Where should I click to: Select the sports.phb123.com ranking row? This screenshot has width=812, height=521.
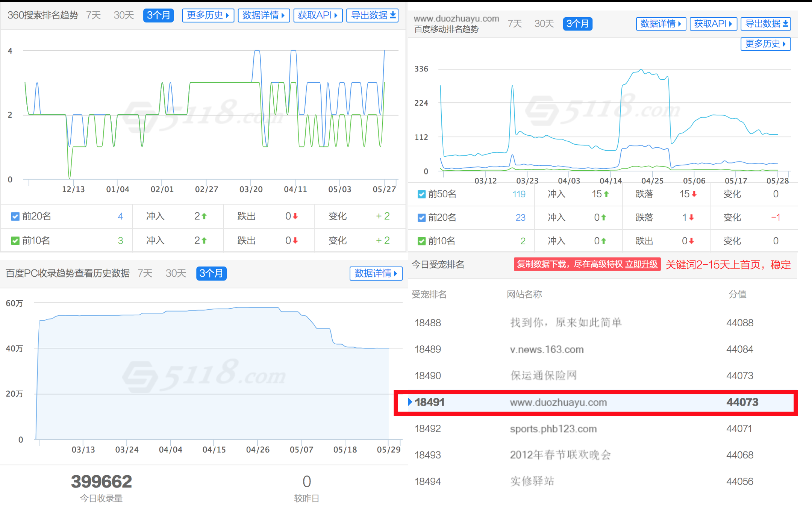pyautogui.click(x=603, y=429)
